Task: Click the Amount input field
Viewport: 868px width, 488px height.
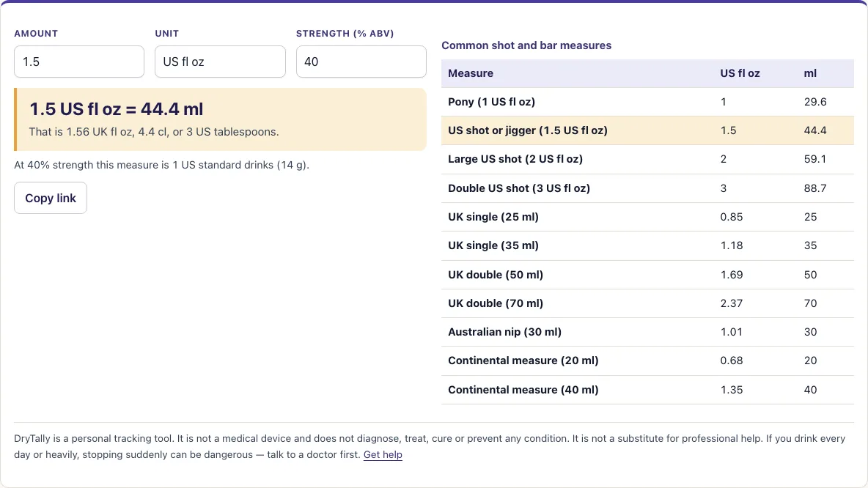Action: [79, 62]
